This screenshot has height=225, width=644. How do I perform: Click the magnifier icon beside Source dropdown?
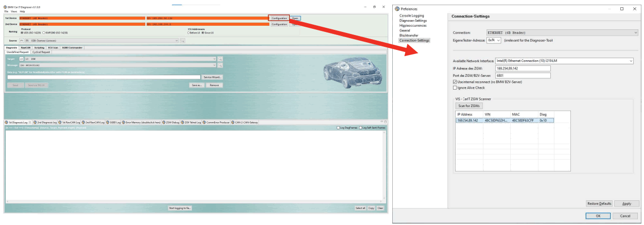point(182,41)
